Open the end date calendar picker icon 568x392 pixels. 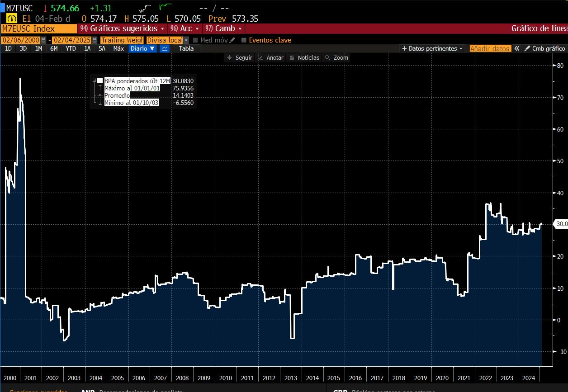click(95, 40)
